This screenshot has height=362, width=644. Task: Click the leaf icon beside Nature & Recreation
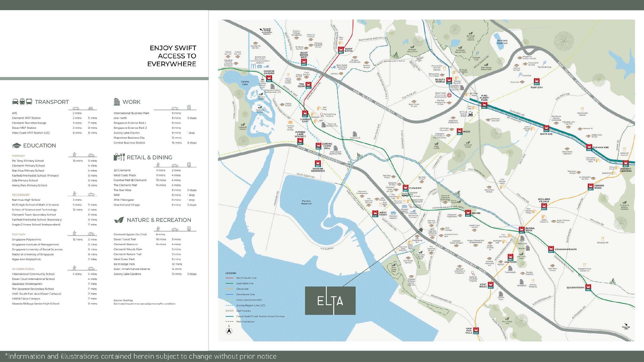tap(119, 220)
